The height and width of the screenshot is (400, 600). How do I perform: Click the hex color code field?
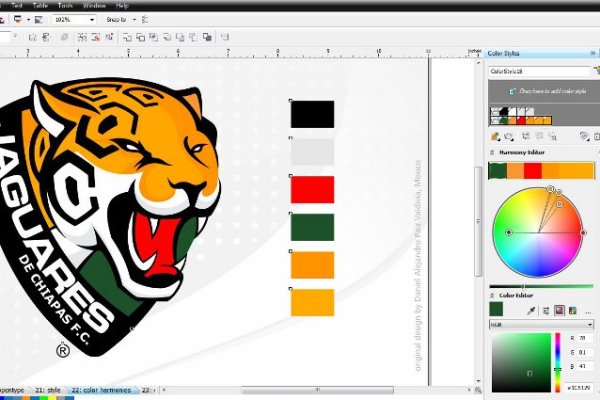[579, 388]
